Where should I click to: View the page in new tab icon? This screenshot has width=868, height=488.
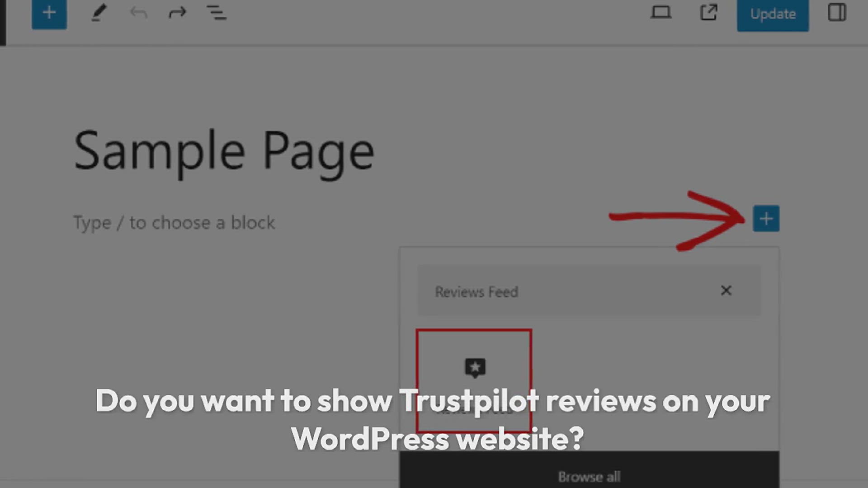(708, 12)
